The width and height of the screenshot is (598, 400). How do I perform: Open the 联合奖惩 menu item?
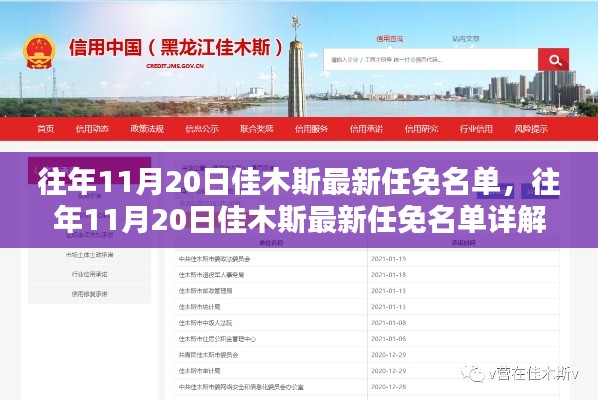pos(257,129)
